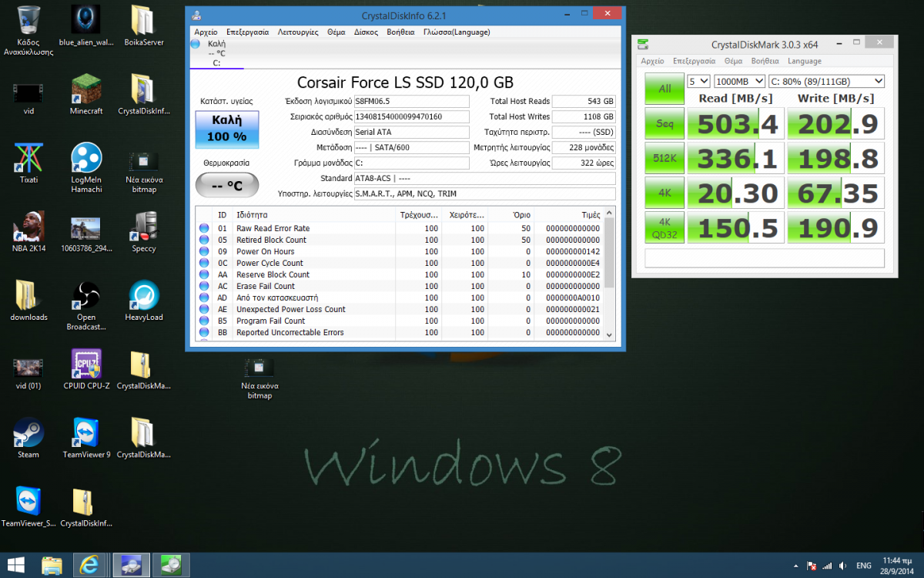Open the drive dropdown showing C: 80% (89/111GB)

coord(826,81)
